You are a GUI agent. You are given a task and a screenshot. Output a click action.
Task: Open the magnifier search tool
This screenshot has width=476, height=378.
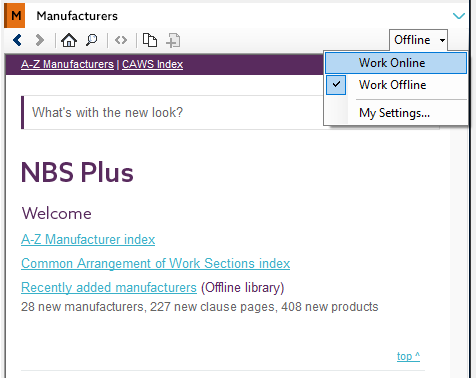[x=91, y=40]
